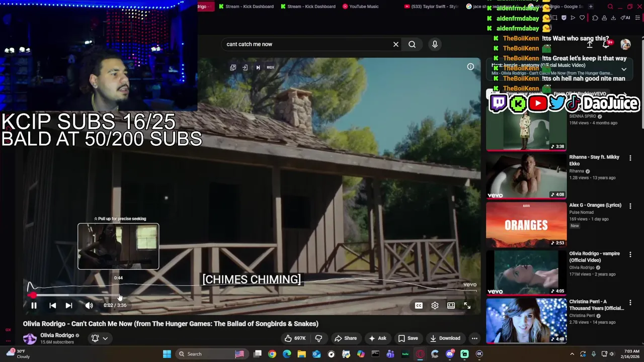Download the video
Image resolution: width=644 pixels, height=362 pixels.
click(445, 338)
